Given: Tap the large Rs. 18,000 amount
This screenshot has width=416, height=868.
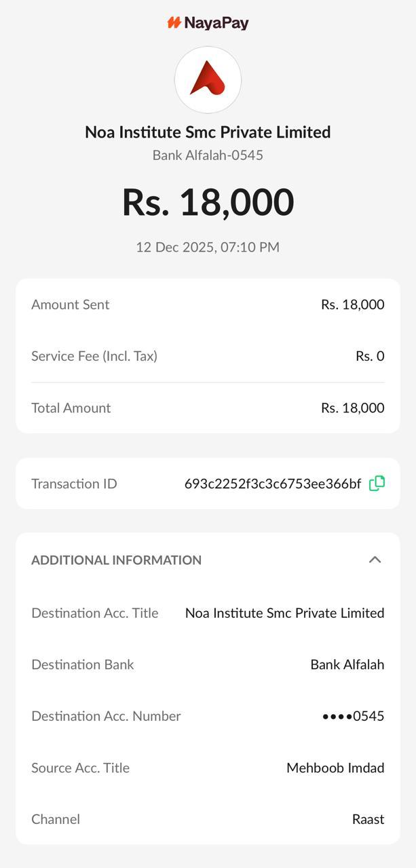Looking at the screenshot, I should click(x=208, y=202).
